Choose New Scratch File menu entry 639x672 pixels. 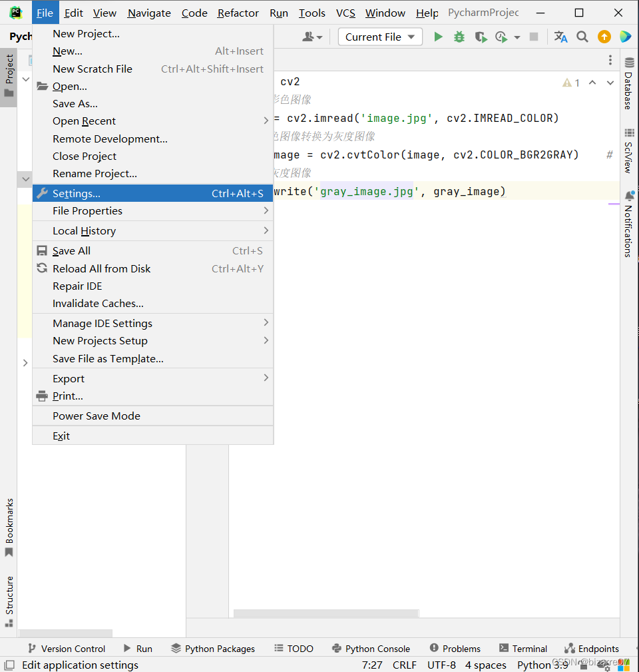(x=153, y=69)
